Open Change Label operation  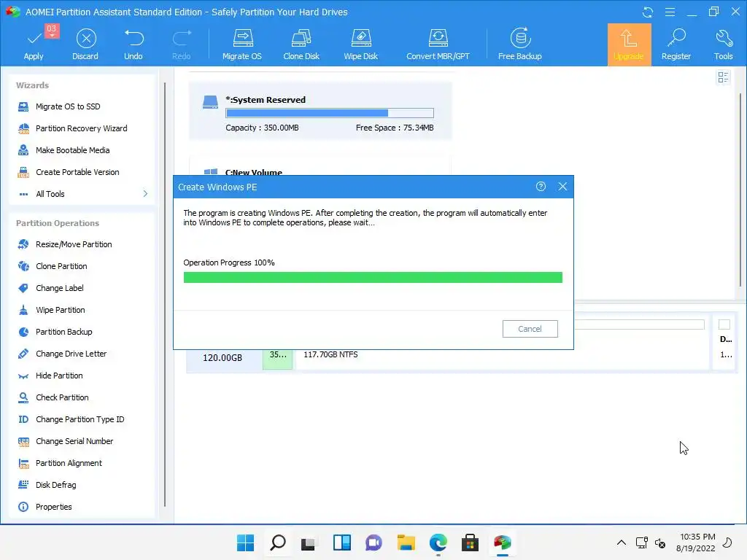point(60,288)
